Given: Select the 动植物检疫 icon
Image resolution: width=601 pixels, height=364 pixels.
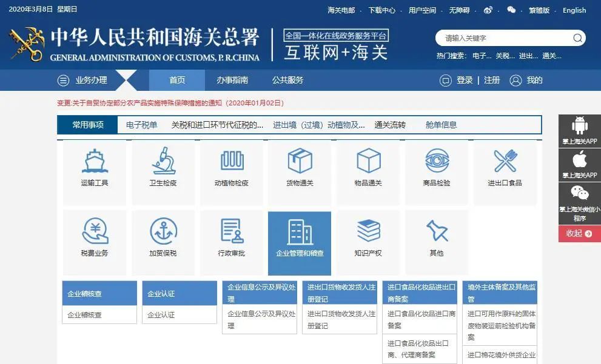Looking at the screenshot, I should click(232, 160).
